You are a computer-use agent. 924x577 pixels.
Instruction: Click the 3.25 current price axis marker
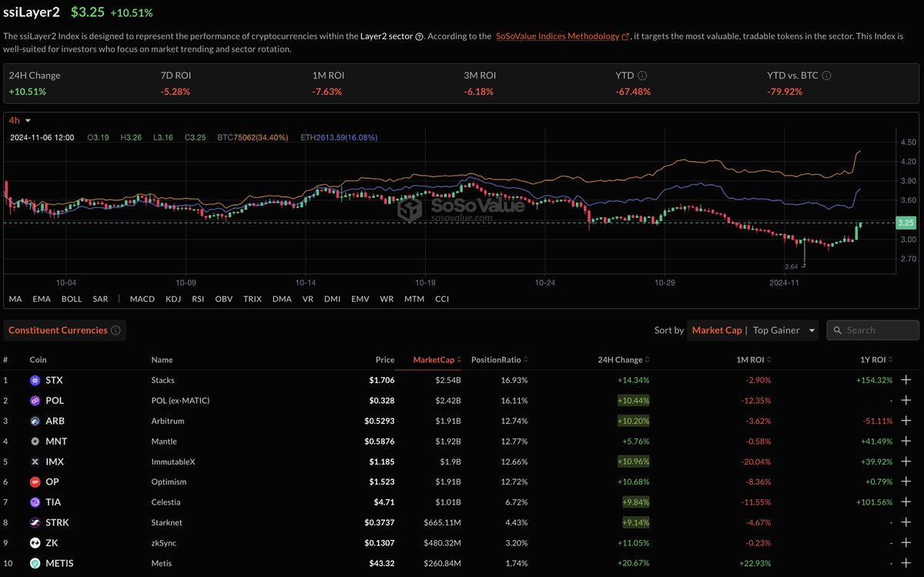pos(906,223)
